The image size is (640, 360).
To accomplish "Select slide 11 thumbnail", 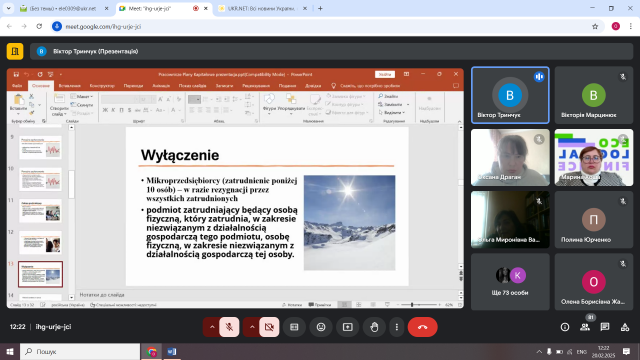I will click(x=40, y=211).
